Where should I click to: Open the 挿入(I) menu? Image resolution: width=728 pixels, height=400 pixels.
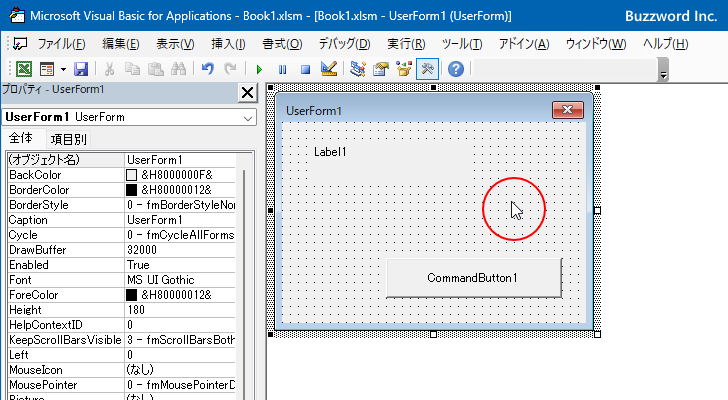[228, 44]
